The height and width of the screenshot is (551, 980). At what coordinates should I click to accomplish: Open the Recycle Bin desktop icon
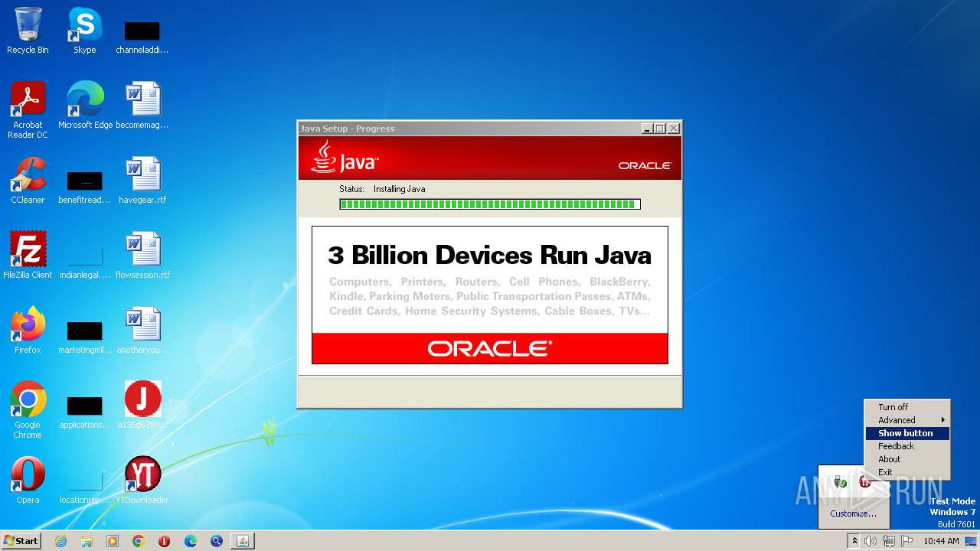click(28, 31)
